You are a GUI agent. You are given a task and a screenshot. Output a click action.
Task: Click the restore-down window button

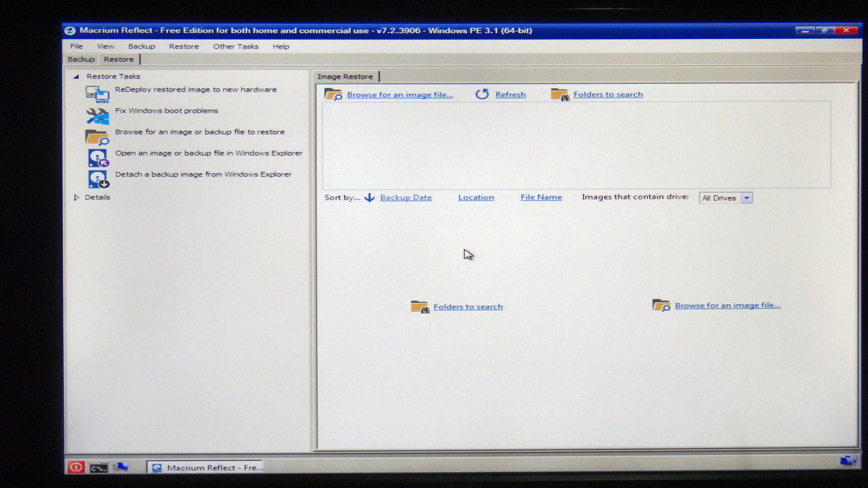[x=825, y=30]
